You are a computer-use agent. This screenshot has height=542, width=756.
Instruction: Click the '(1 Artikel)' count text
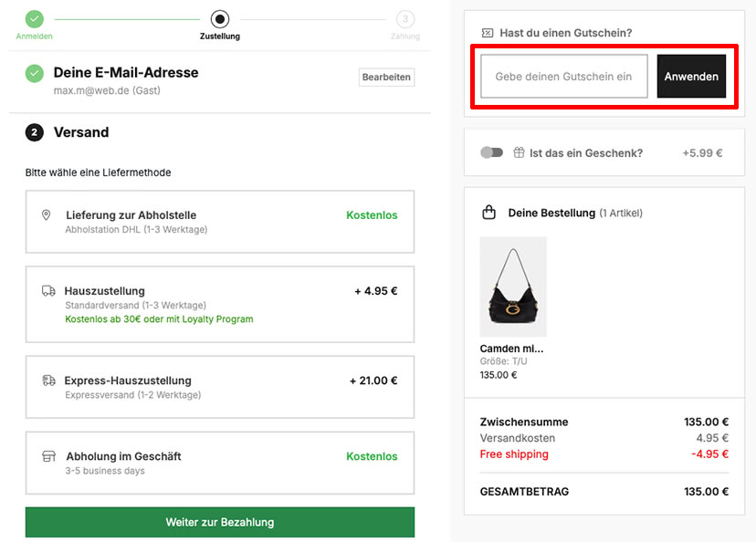tap(621, 213)
